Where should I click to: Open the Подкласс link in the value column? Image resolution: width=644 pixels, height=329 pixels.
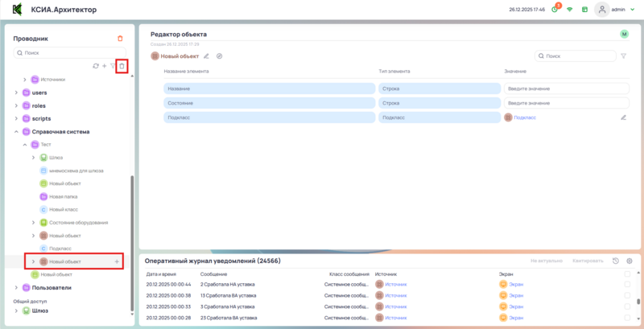[x=524, y=117]
